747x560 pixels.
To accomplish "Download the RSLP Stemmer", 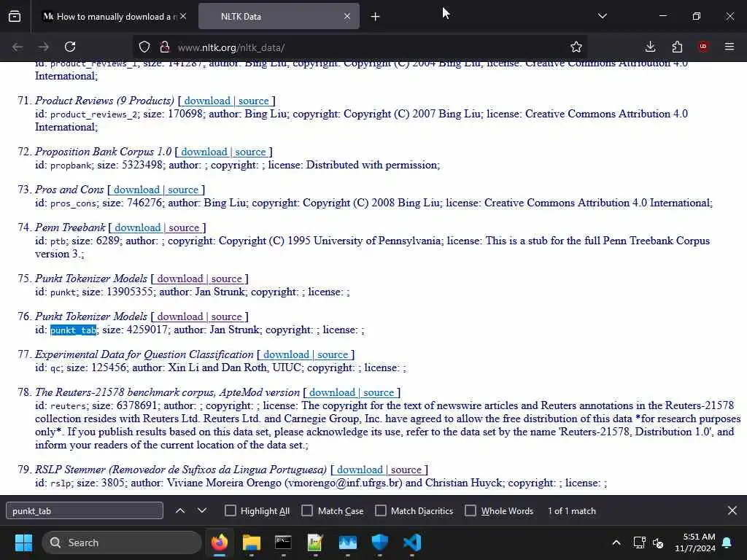I will pos(360,470).
